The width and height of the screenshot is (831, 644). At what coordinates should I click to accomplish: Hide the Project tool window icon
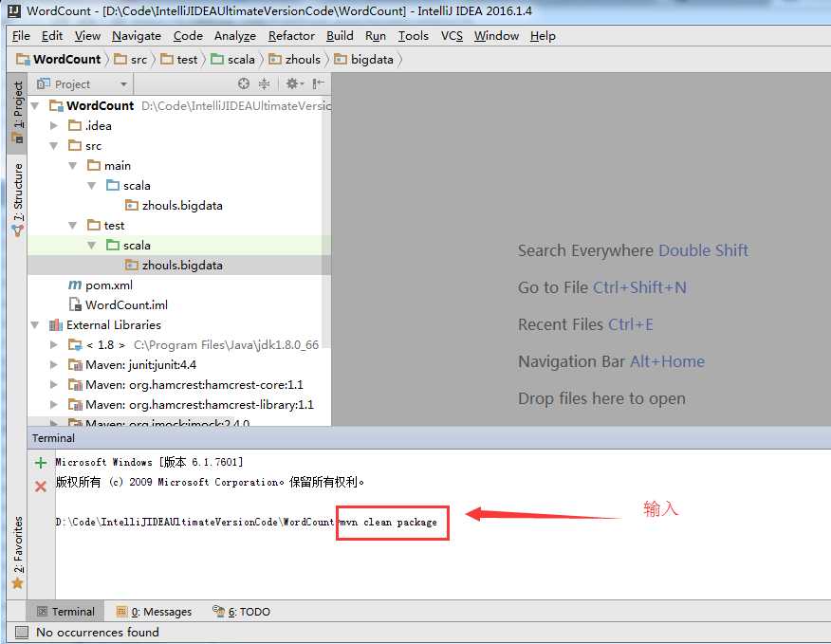[318, 83]
